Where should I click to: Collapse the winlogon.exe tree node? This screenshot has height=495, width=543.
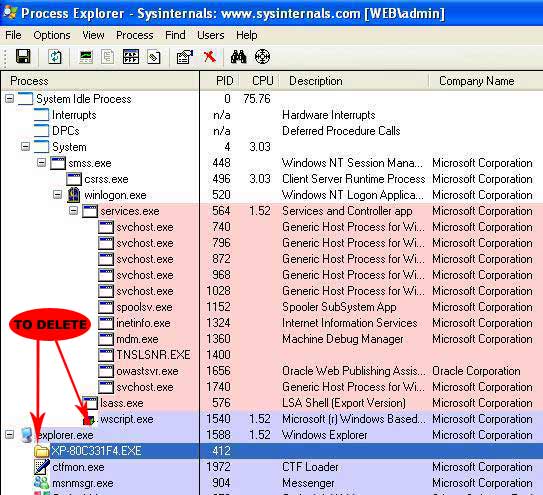tap(57, 194)
